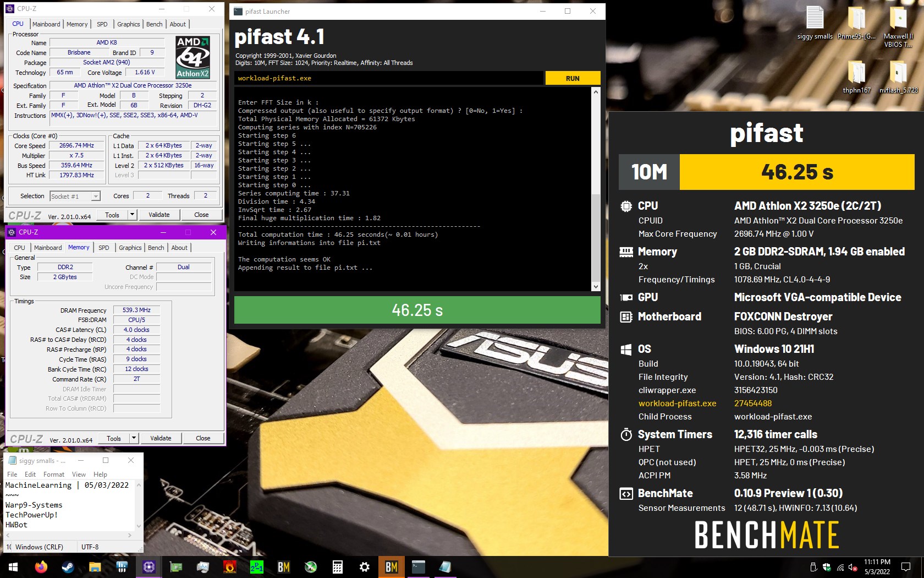Open the Notepad Edit menu
Image resolution: width=924 pixels, height=578 pixels.
coord(30,475)
